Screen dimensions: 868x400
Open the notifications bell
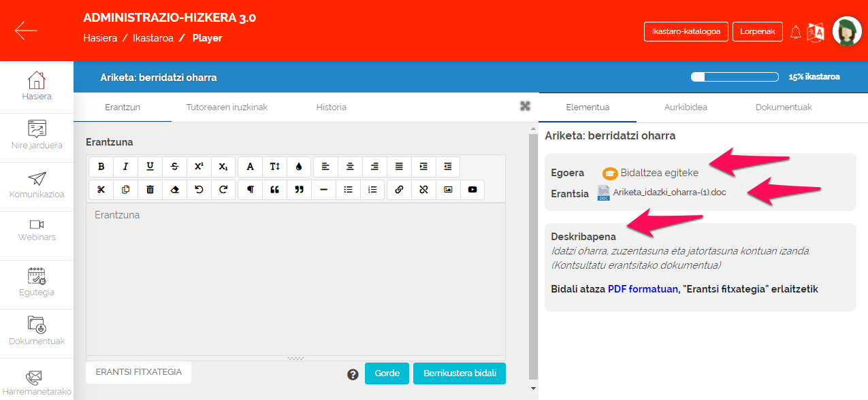coord(795,32)
